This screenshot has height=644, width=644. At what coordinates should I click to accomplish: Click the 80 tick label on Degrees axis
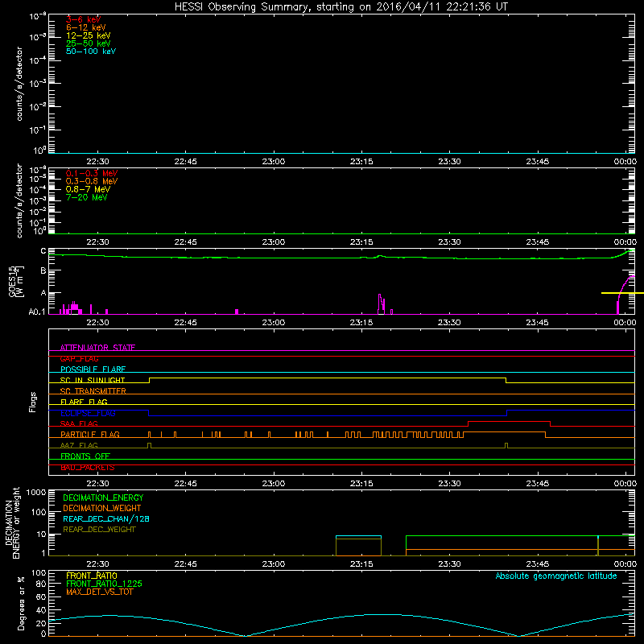pyautogui.click(x=41, y=584)
